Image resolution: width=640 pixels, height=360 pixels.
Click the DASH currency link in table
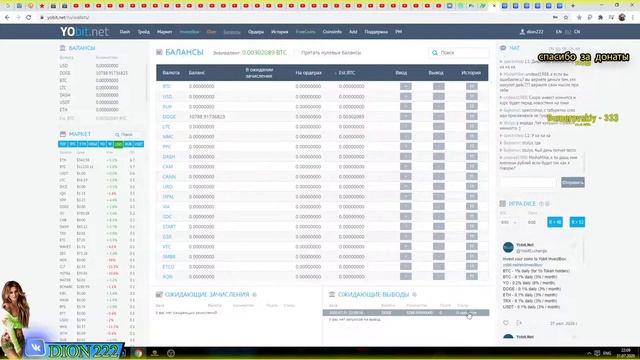169,157
